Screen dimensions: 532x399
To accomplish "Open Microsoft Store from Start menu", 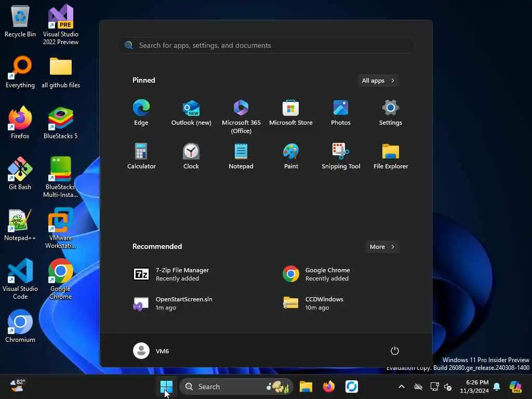I will point(291,113).
